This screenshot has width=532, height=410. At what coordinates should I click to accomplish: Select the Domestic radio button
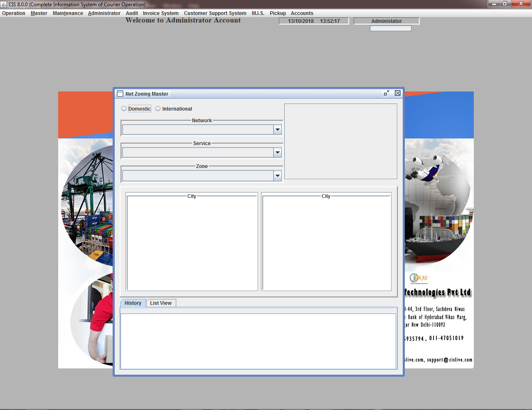[x=124, y=109]
